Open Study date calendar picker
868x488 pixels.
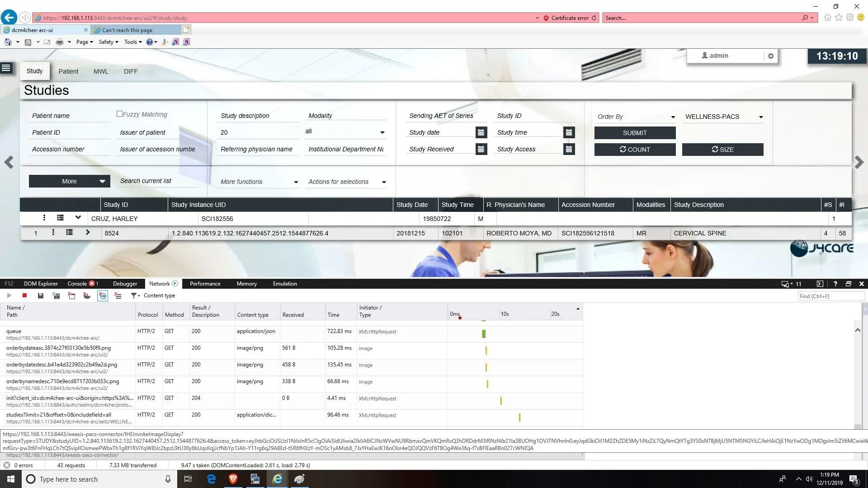point(481,132)
